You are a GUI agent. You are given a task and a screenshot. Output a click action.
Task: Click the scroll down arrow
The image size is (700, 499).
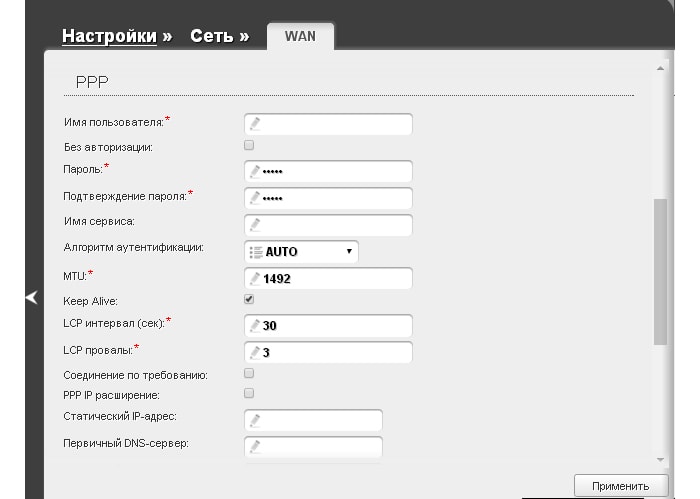[x=660, y=460]
